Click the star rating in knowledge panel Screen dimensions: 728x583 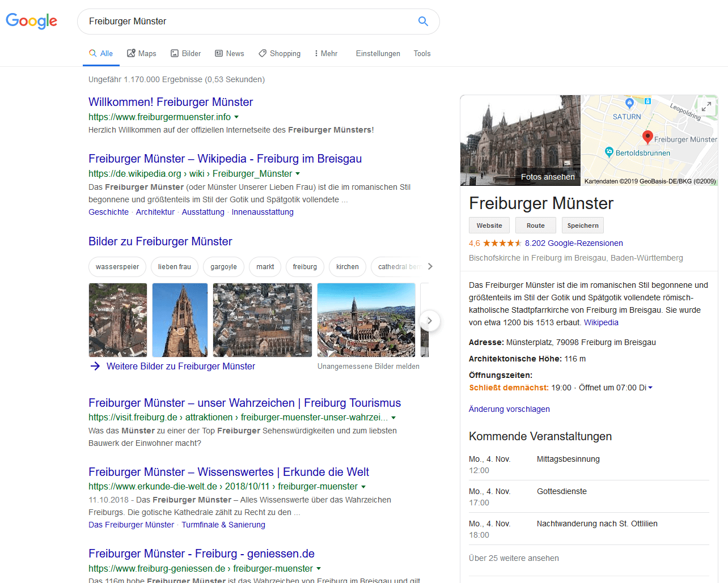pyautogui.click(x=502, y=243)
